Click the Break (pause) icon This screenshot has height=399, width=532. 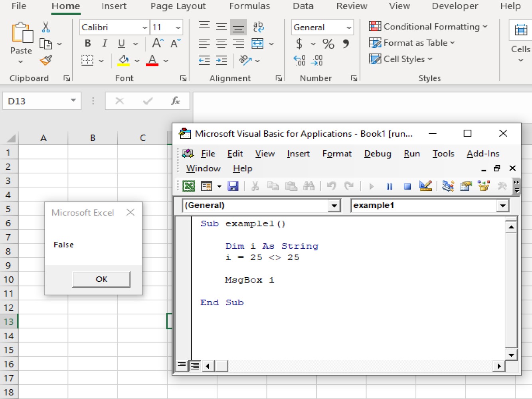[389, 186]
